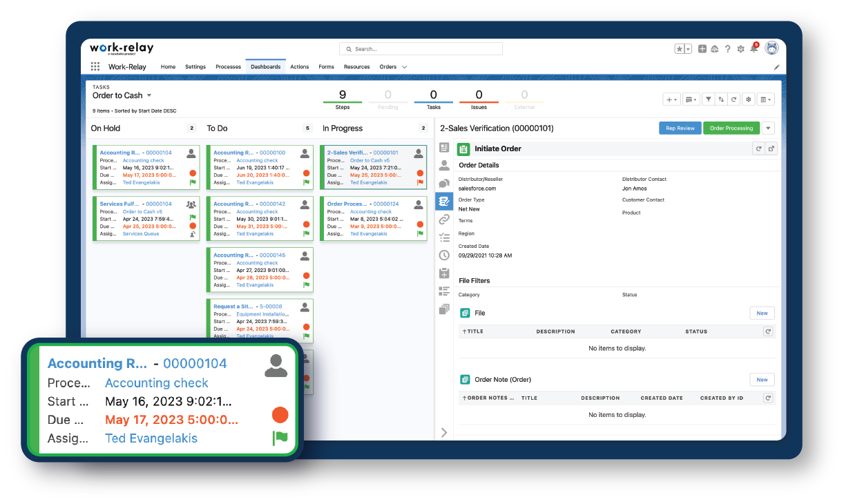Click the Rep Review button

680,128
